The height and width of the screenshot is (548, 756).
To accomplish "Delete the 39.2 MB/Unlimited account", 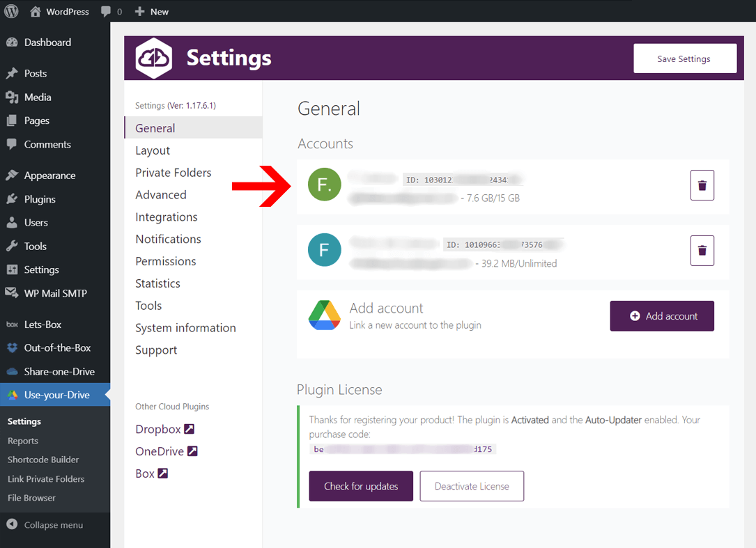I will pyautogui.click(x=702, y=251).
